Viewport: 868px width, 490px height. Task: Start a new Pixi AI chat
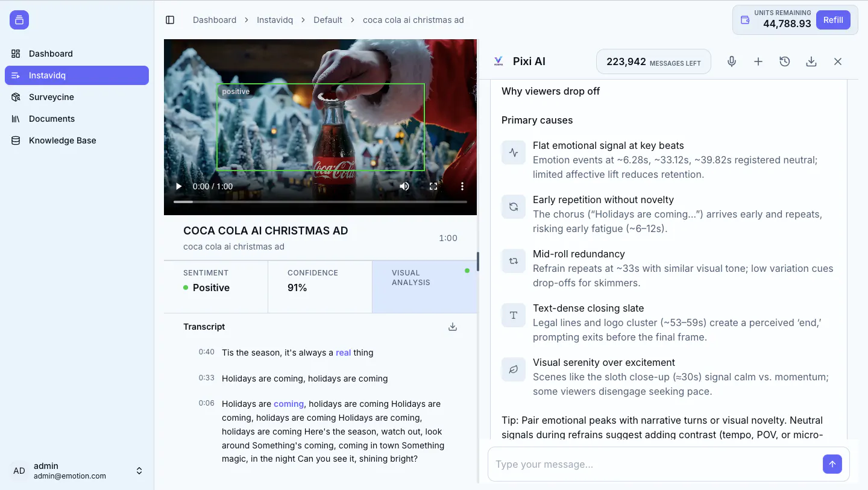[758, 61]
